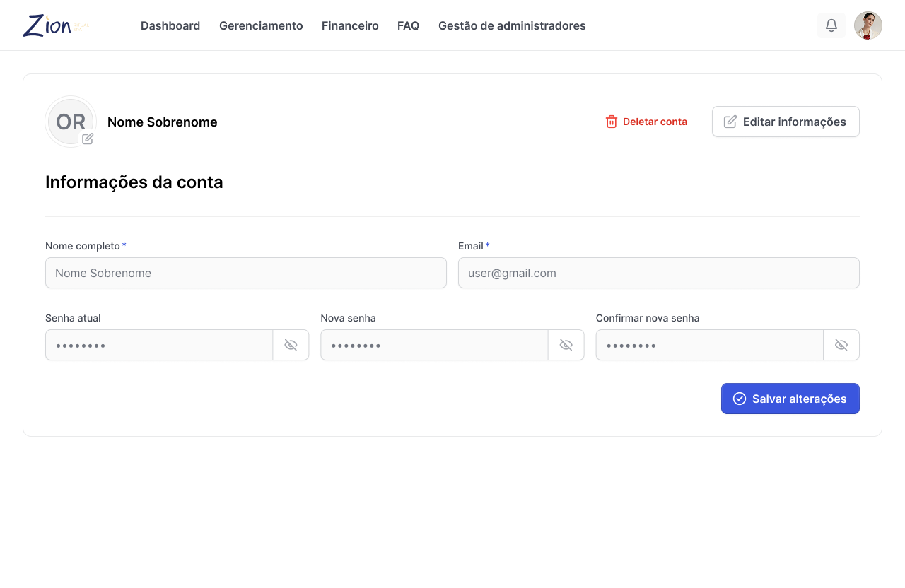Viewport: 905px width, 588px height.
Task: Click the OR avatar circle
Action: [x=70, y=121]
